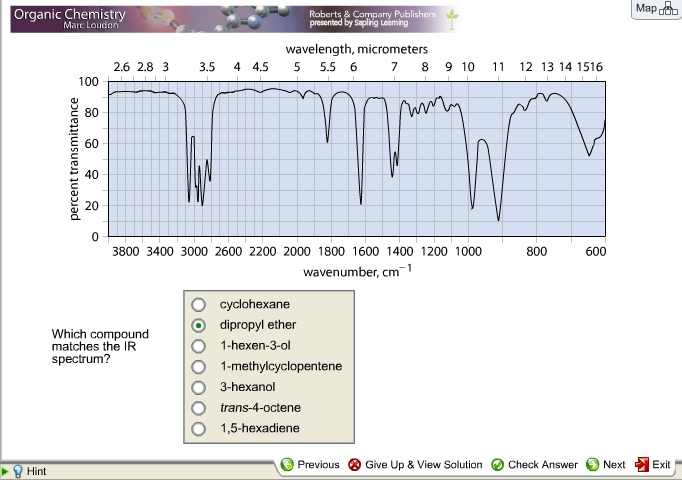The image size is (682, 480).
Task: Select the dipropyl ether radio button
Action: [x=198, y=325]
